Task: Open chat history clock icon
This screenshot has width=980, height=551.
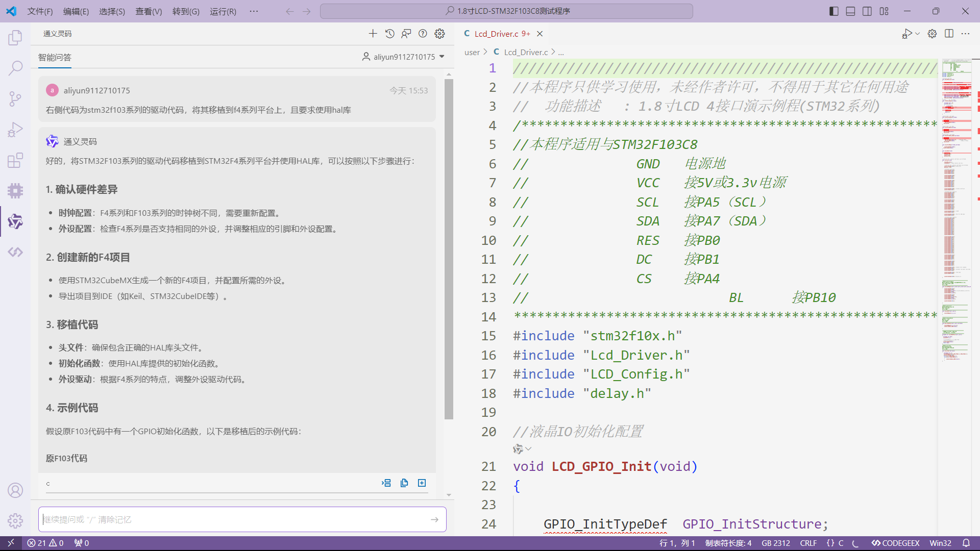Action: coord(390,34)
